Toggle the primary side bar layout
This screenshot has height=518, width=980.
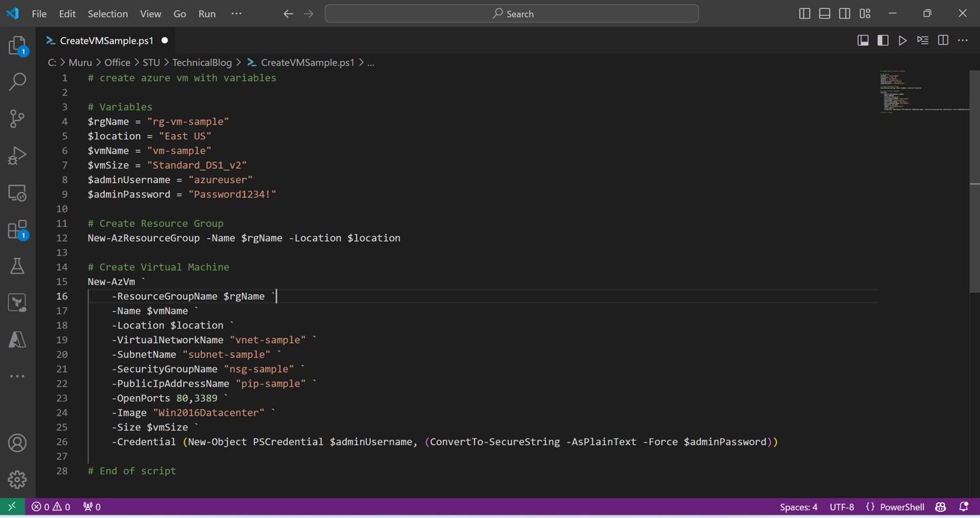click(x=804, y=14)
